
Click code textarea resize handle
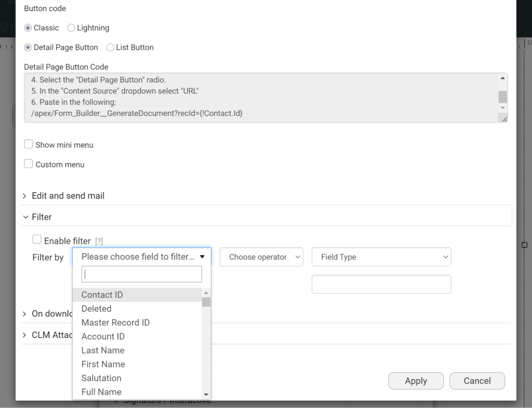click(504, 119)
